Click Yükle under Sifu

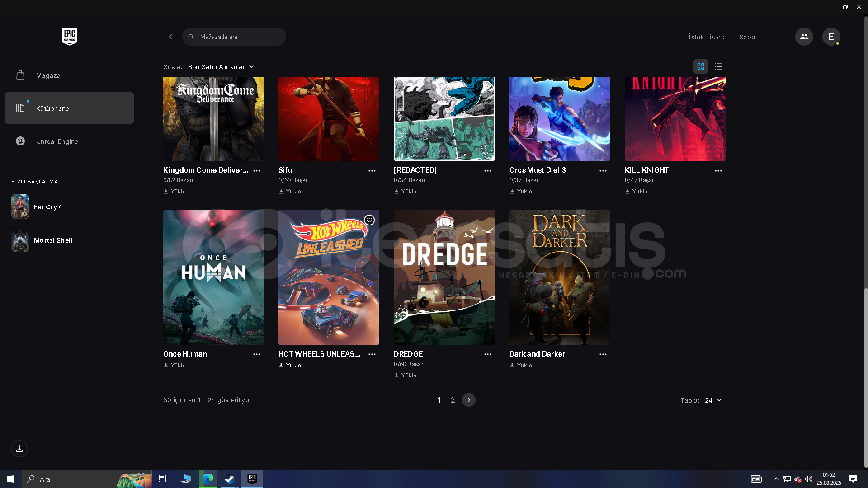pyautogui.click(x=290, y=192)
